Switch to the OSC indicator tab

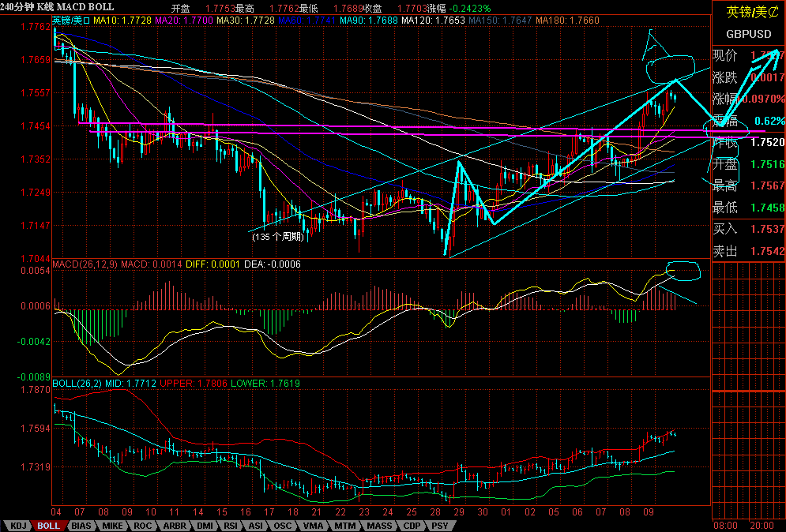tap(282, 526)
